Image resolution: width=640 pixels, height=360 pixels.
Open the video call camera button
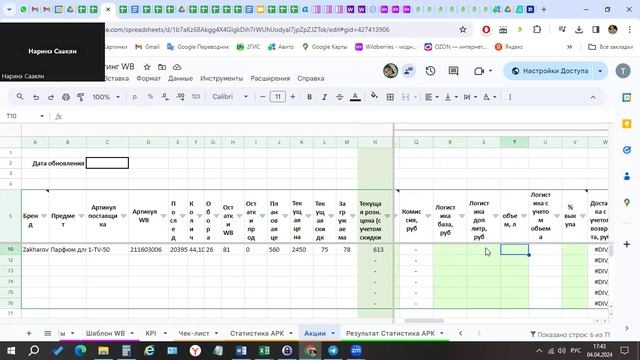point(483,71)
